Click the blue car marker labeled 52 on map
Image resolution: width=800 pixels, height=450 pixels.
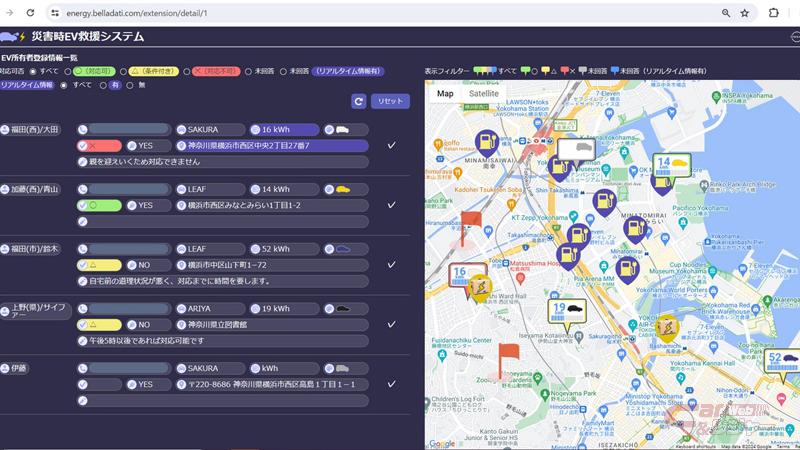pos(782,361)
